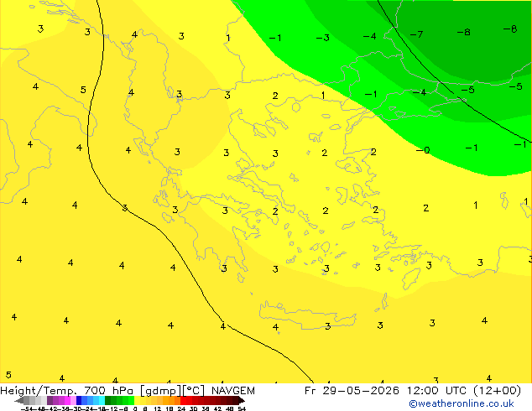Click the bright yellow swatch above label 0
532x411 pixels.
137,400
